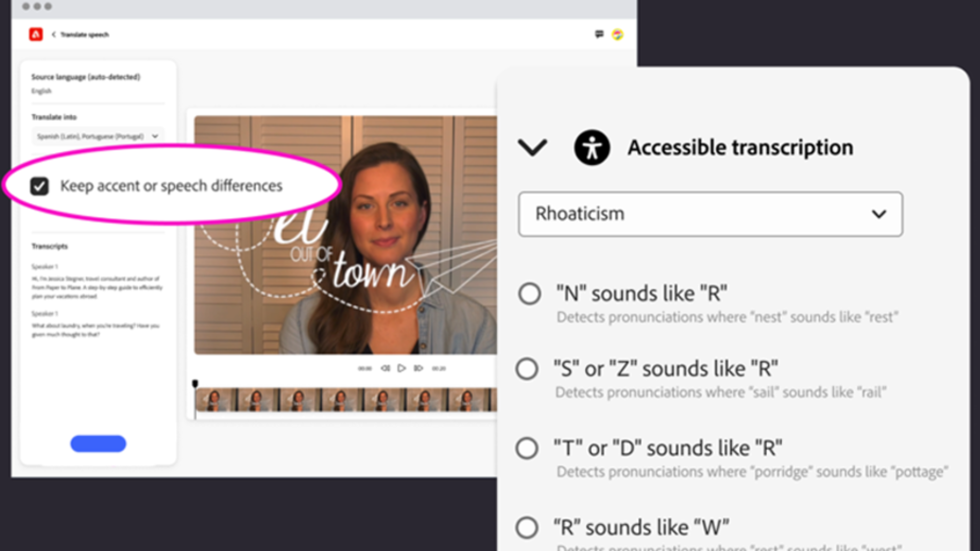Open the comments chat icon
This screenshot has width=980, height=551.
(x=599, y=34)
